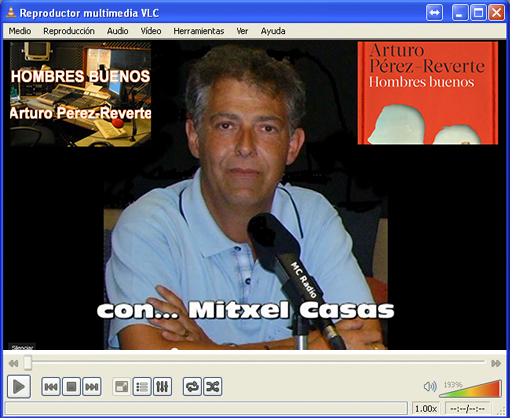Screen dimensions: 510x418
Task: Click the VLC cone icon in the title bar
Action: coord(11,13)
